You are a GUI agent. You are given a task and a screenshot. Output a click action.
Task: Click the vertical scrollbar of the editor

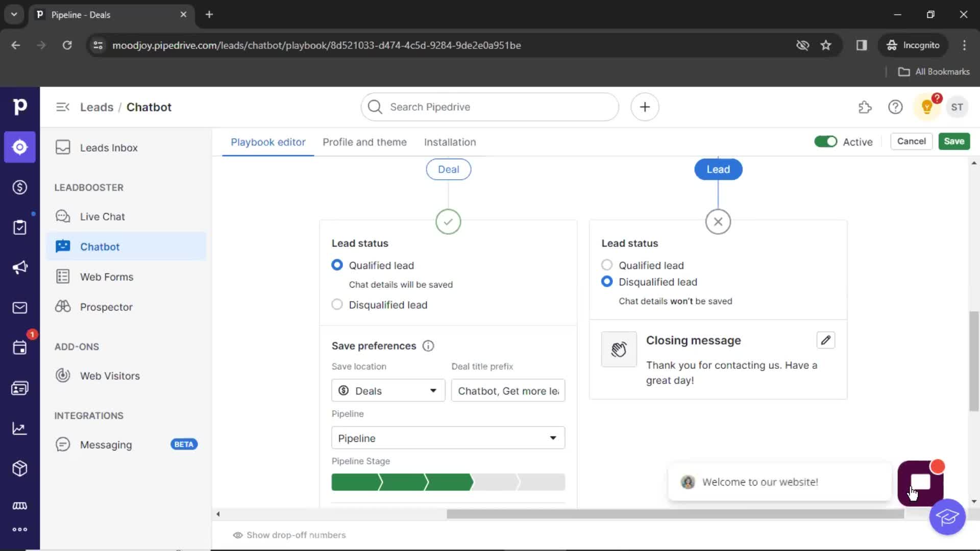tap(974, 361)
